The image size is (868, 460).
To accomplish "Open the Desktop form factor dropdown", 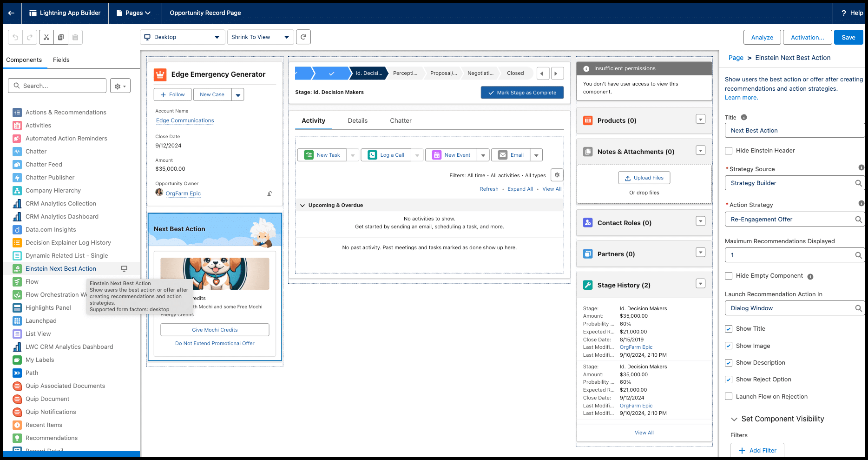I will coord(182,37).
